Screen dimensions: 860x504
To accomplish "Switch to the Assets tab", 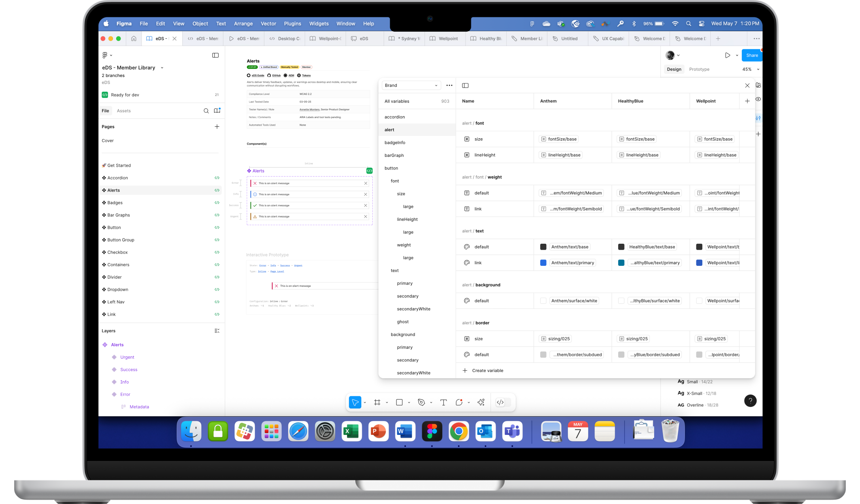I will click(x=124, y=111).
